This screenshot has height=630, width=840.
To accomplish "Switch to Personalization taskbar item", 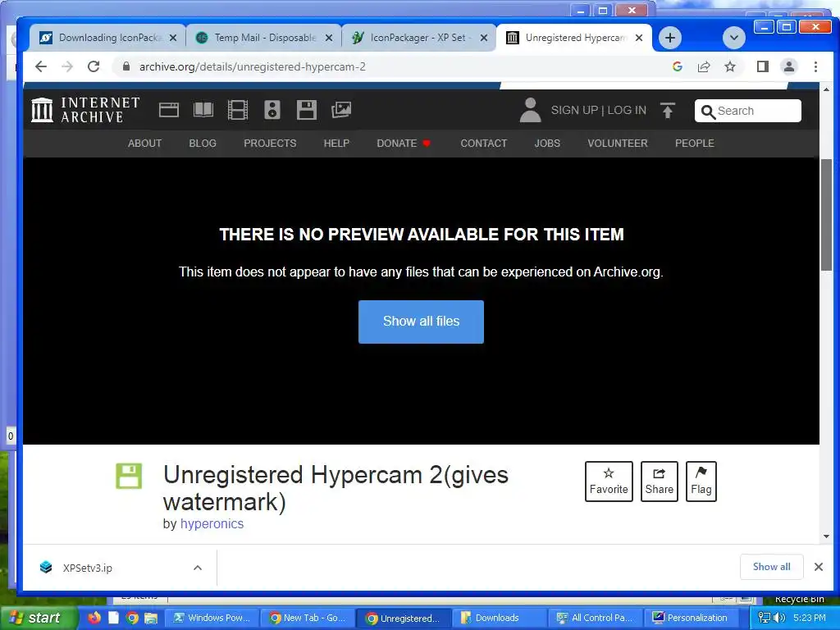I will 691,618.
